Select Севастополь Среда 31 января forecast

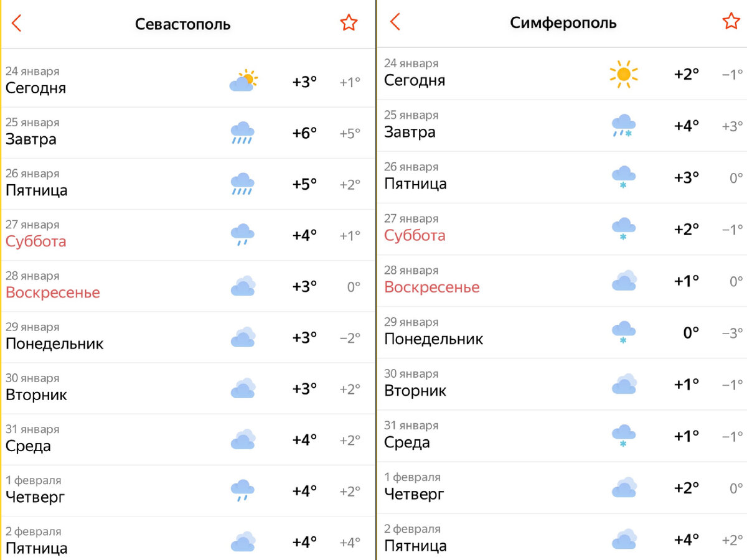point(188,439)
